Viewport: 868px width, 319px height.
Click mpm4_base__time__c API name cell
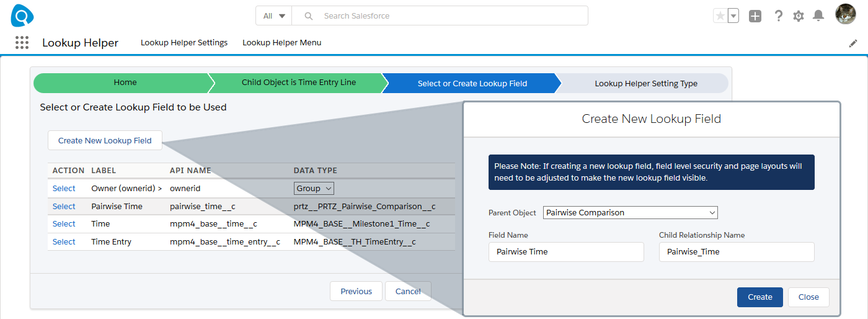pyautogui.click(x=213, y=223)
